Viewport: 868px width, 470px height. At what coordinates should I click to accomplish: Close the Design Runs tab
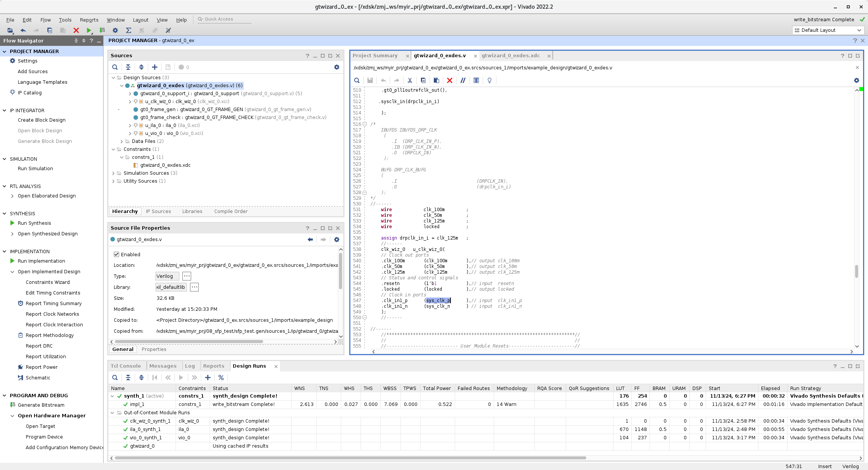click(276, 366)
